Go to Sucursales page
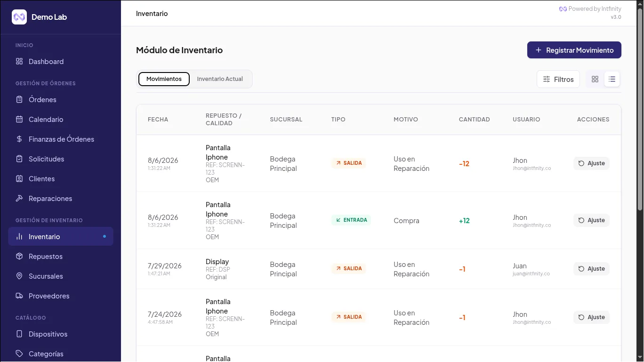The width and height of the screenshot is (644, 362). [61, 276]
